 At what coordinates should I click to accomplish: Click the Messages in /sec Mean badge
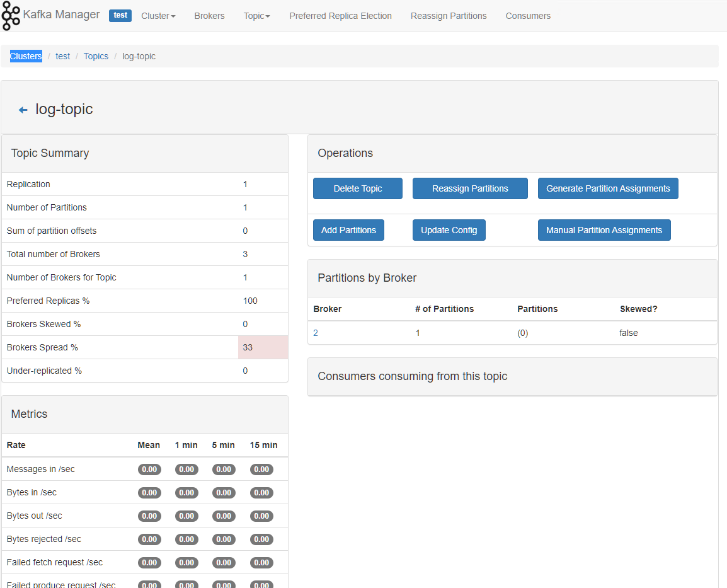tap(149, 470)
